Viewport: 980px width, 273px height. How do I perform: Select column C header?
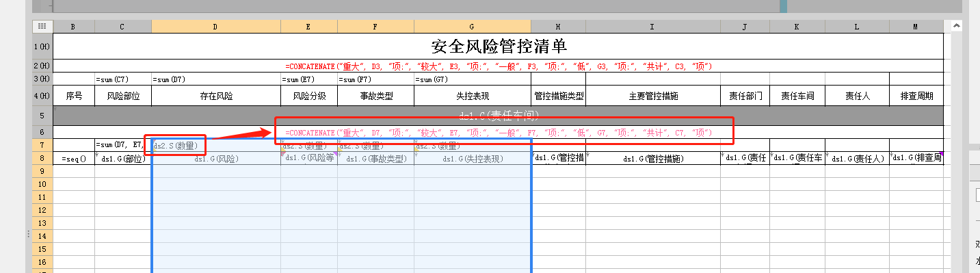tap(123, 26)
